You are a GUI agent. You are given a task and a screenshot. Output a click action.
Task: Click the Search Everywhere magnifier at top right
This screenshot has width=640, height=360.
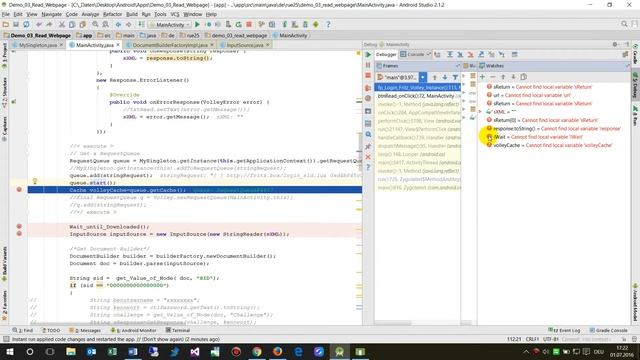(624, 24)
